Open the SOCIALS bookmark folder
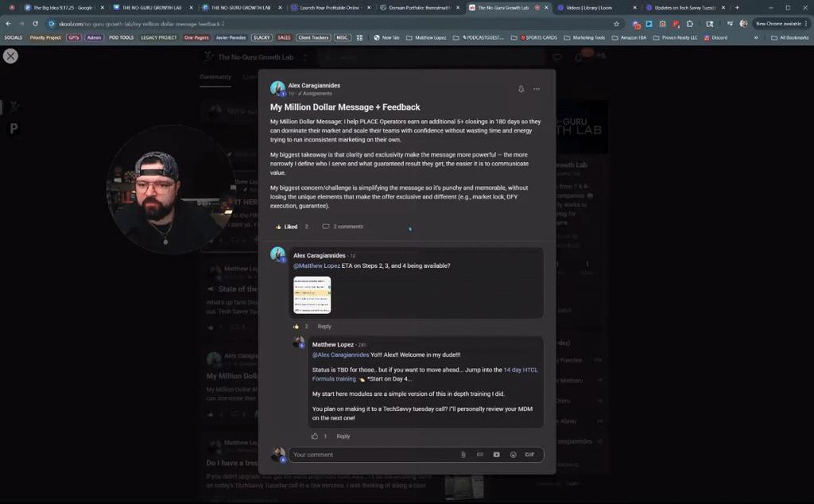Viewport: 814px width, 504px height. pyautogui.click(x=13, y=38)
